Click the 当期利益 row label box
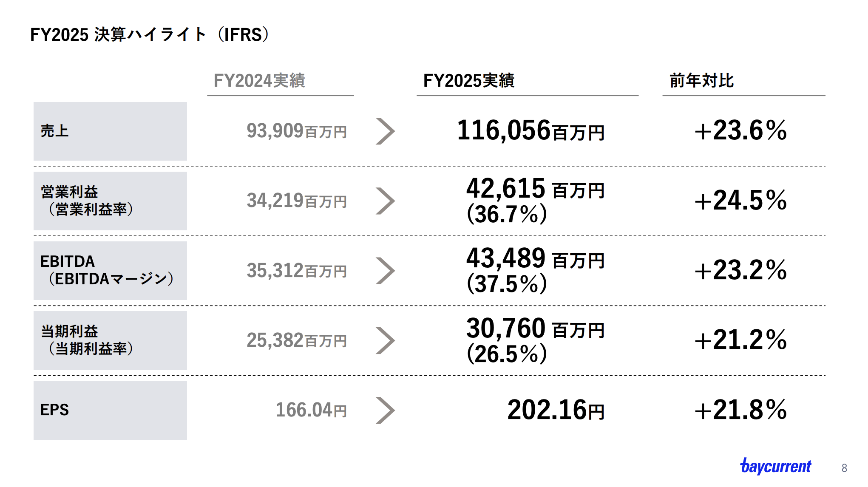868x487 pixels. (x=110, y=340)
